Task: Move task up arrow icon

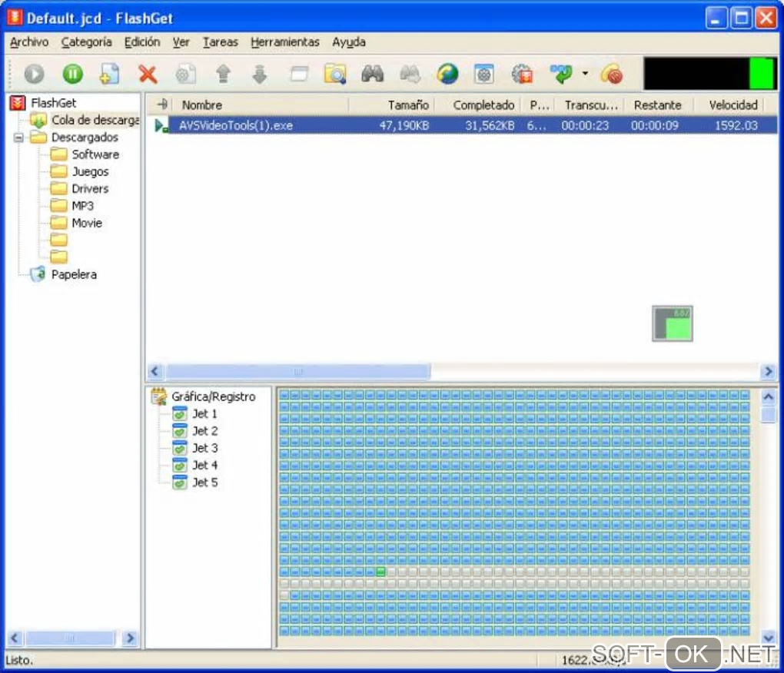Action: coord(223,74)
